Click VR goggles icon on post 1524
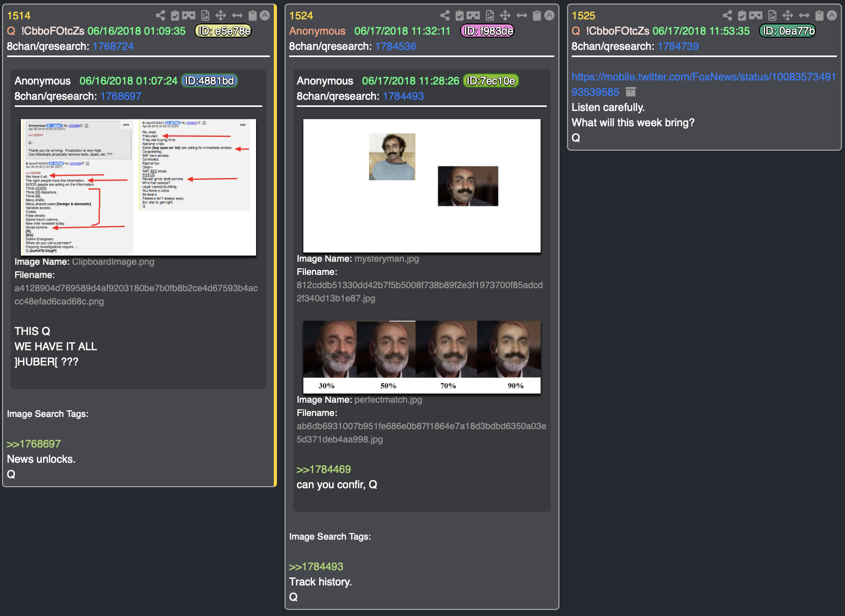 473,15
